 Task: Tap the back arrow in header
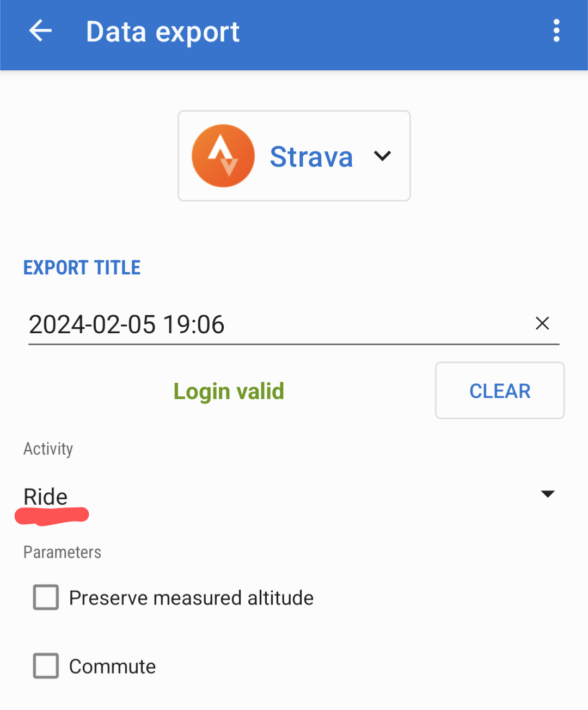click(40, 31)
